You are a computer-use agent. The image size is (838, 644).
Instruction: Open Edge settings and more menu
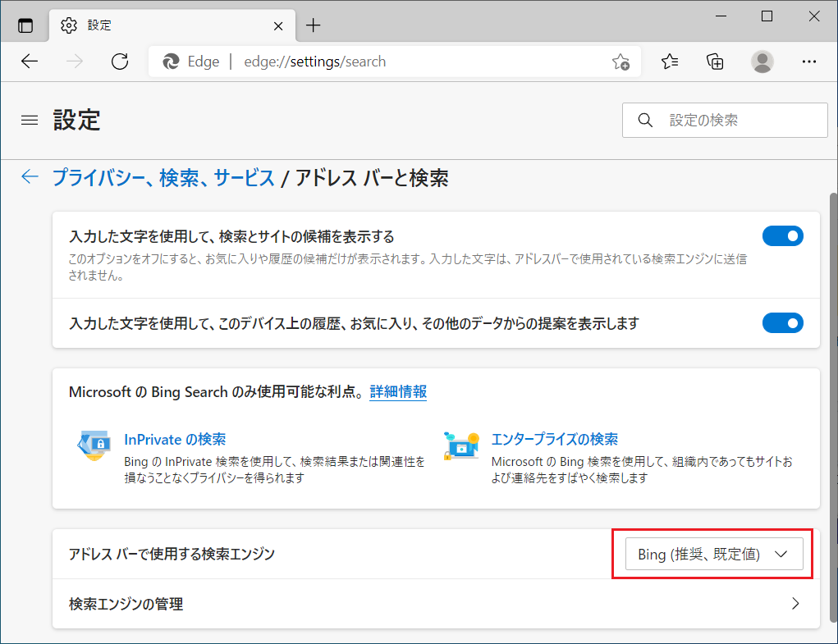click(809, 62)
